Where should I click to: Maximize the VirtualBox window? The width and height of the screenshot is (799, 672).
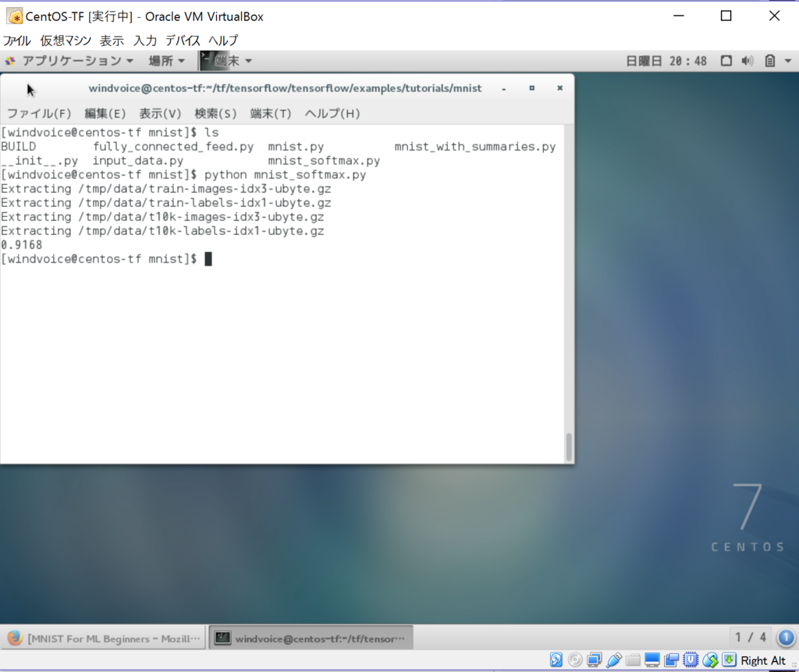(726, 16)
